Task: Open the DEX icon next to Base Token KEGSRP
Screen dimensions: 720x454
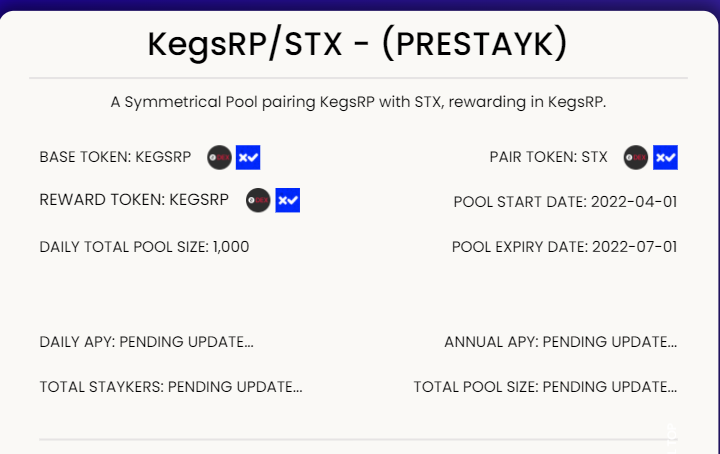Action: coord(219,157)
